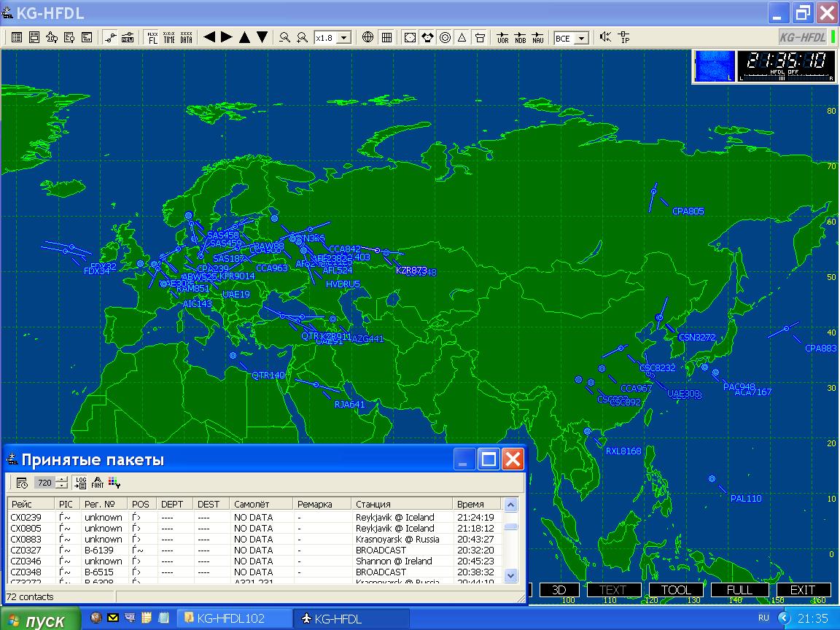Pan the map left with arrow

pyautogui.click(x=209, y=37)
